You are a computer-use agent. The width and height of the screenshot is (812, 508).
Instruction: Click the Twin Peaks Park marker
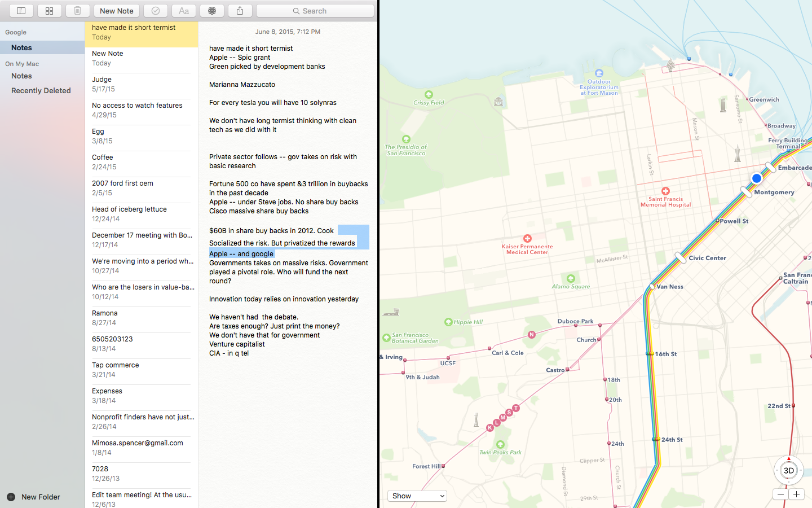point(500,444)
